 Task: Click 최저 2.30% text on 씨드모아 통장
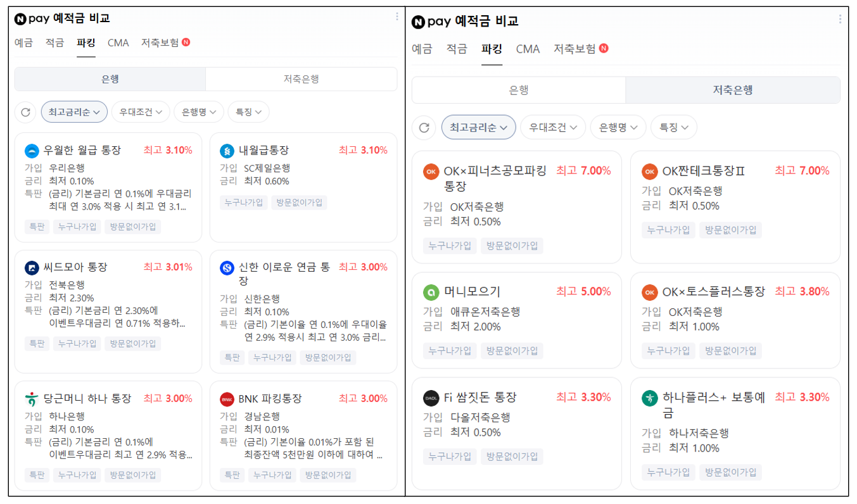tap(72, 298)
